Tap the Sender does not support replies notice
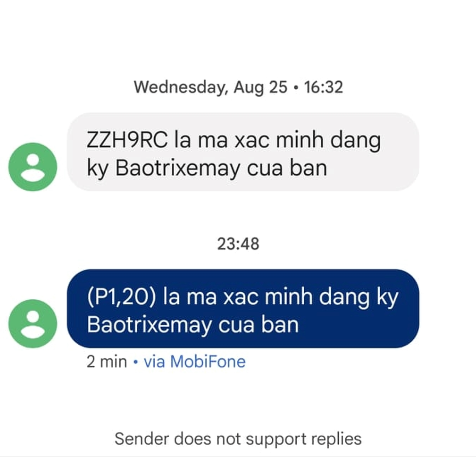This screenshot has width=476, height=457. (238, 439)
